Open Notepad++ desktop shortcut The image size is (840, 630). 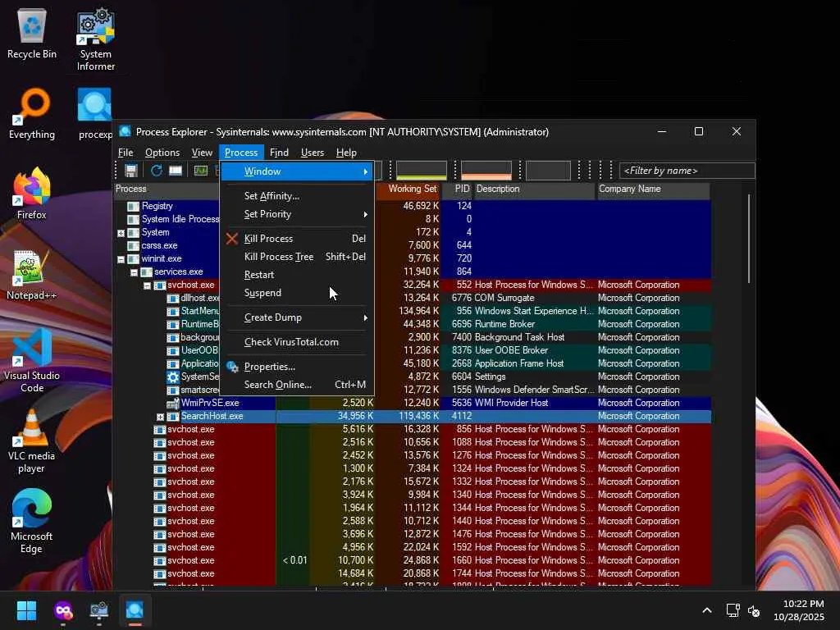[x=32, y=274]
